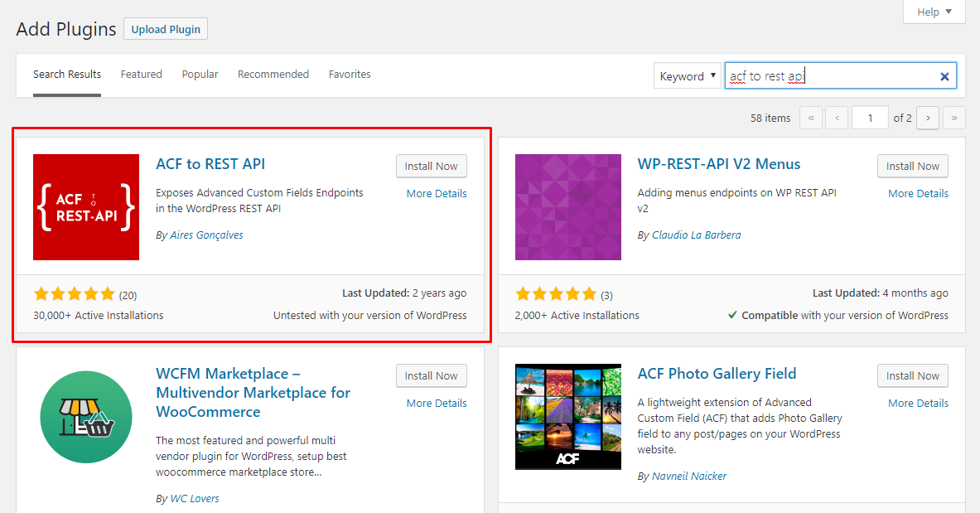980x513 pixels.
Task: Jump to the last page with double-arrow
Action: 953,118
